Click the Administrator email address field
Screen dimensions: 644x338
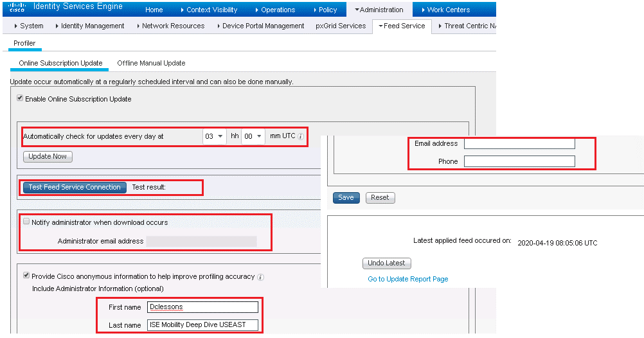202,242
